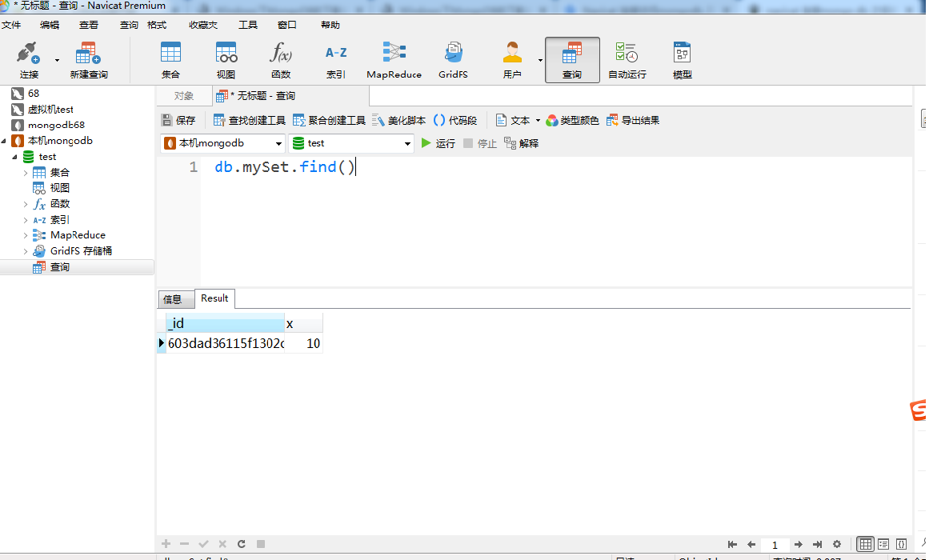Click the add record plus icon
The image size is (941, 560).
(166, 544)
